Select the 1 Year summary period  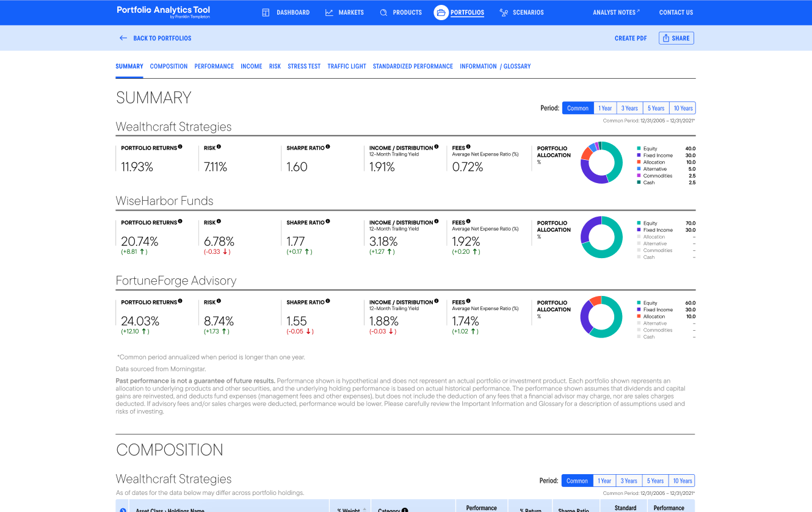click(x=605, y=108)
